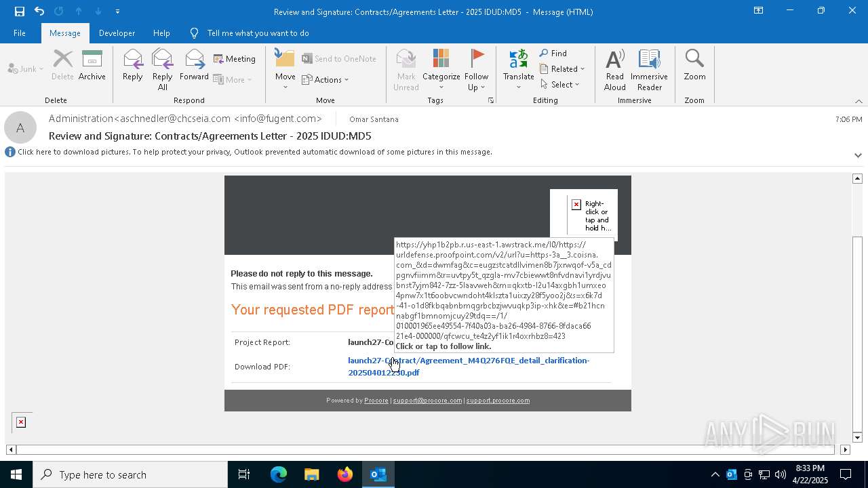Click the Reply All button

click(163, 70)
